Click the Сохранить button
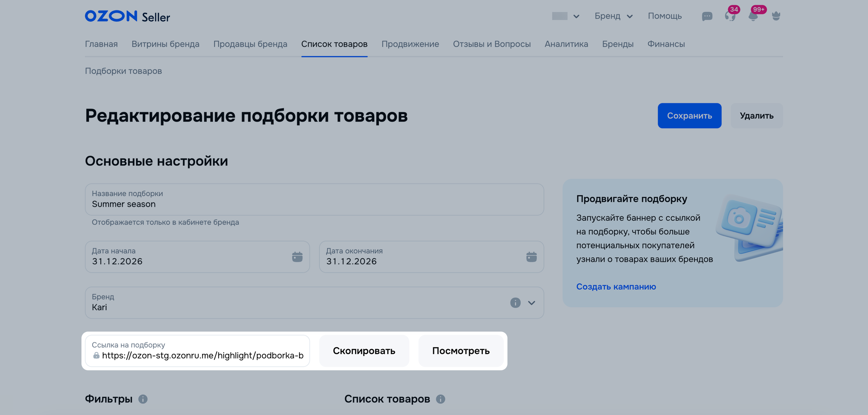868x415 pixels. pos(689,115)
